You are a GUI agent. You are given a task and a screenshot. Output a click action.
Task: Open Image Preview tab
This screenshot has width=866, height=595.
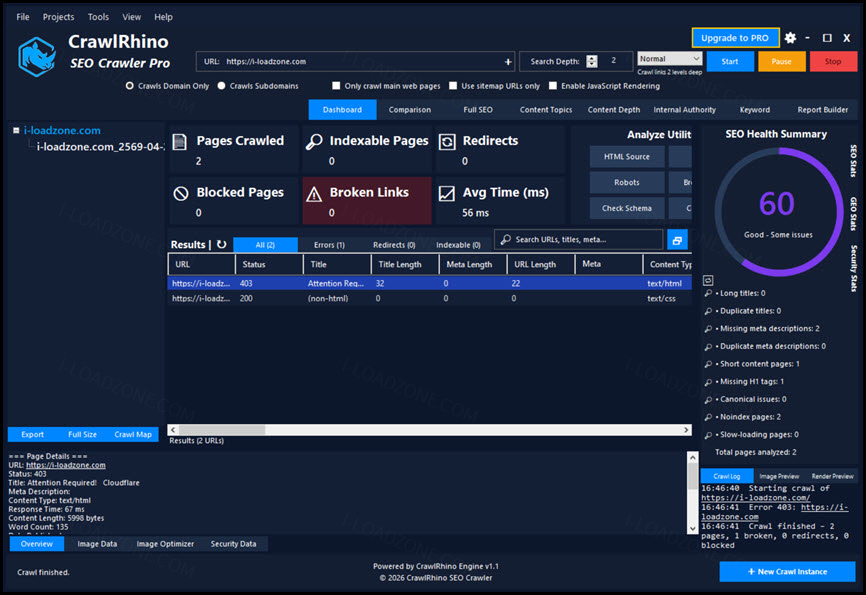coord(779,476)
